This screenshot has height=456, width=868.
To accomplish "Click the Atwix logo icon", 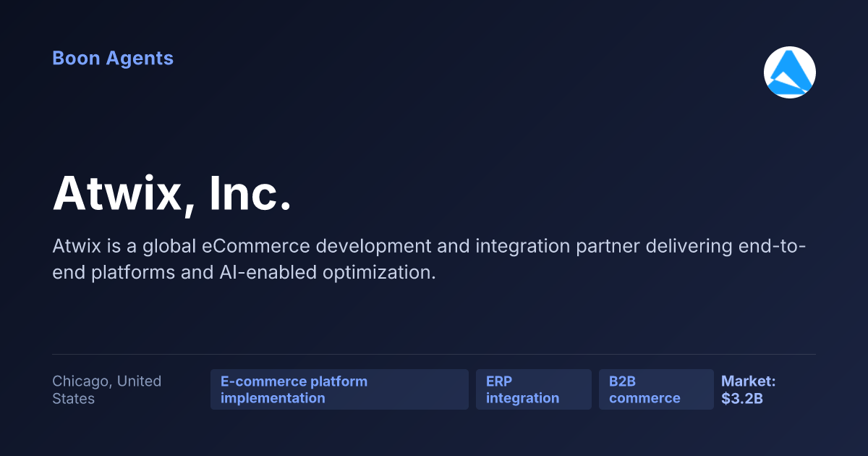I will point(790,72).
